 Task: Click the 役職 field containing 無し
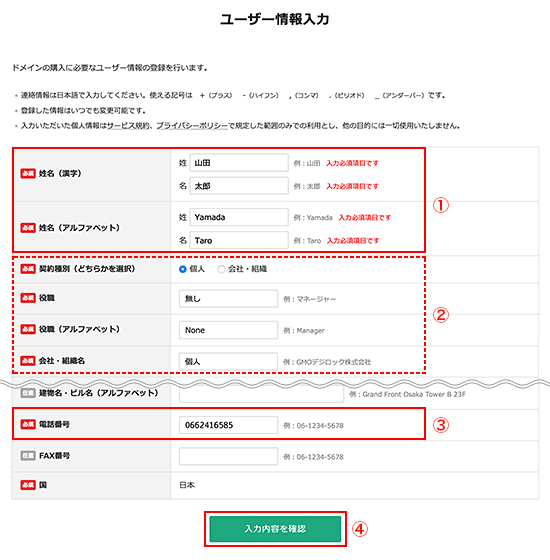229,299
